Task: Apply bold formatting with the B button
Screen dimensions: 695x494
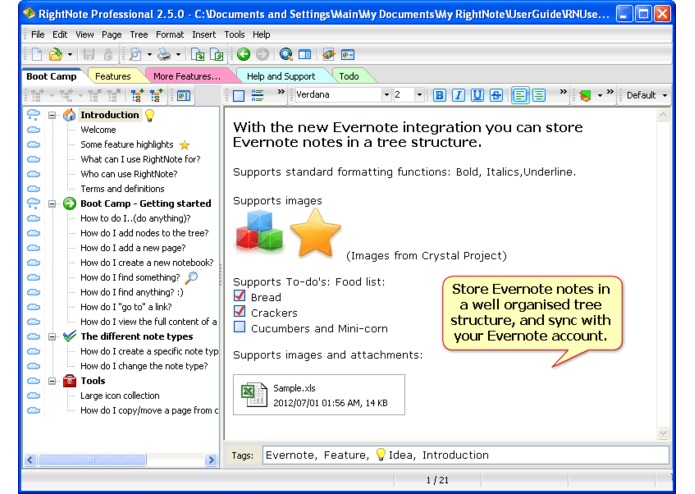Action: [439, 95]
